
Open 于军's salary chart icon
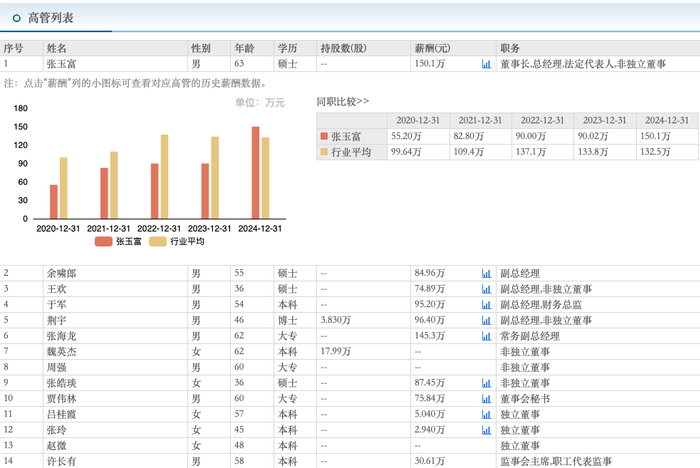pos(486,304)
